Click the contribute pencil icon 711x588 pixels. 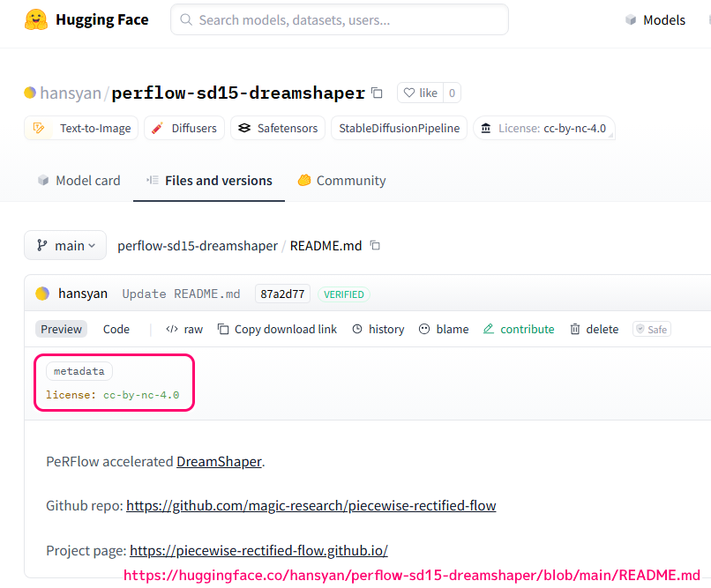click(489, 329)
